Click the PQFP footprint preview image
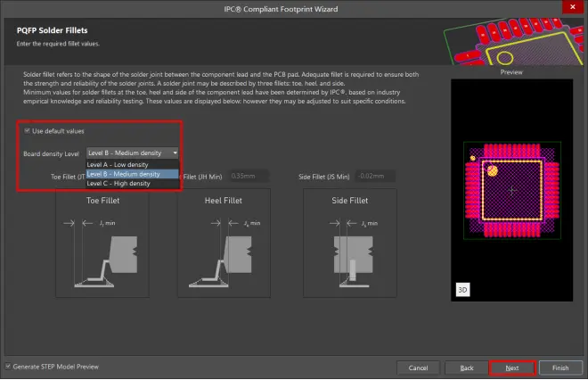The image size is (588, 380). (x=512, y=190)
